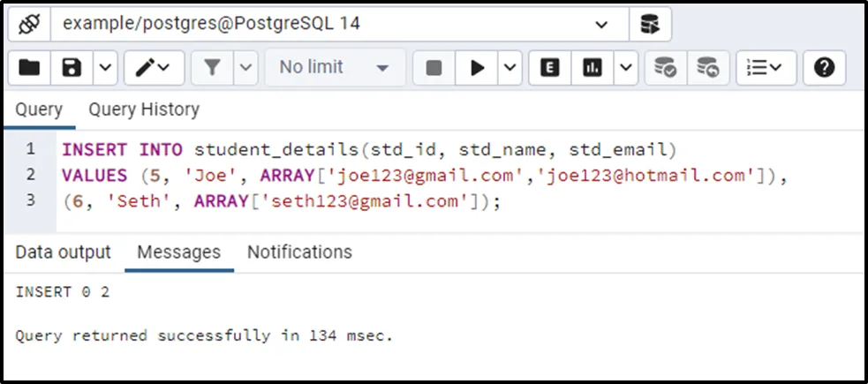Click the Stop query square button
The width and height of the screenshot is (868, 384).
pyautogui.click(x=434, y=68)
